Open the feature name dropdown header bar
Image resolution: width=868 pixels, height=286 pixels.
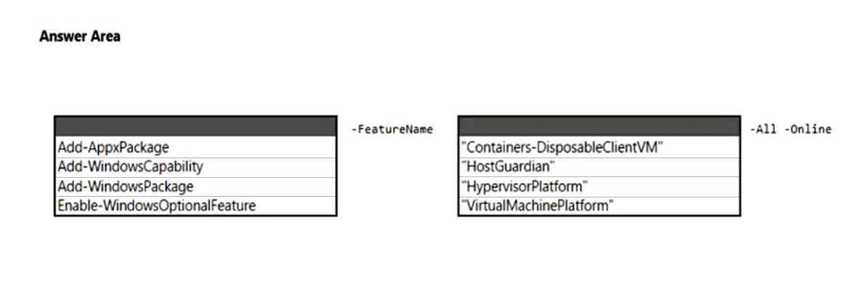(x=599, y=127)
